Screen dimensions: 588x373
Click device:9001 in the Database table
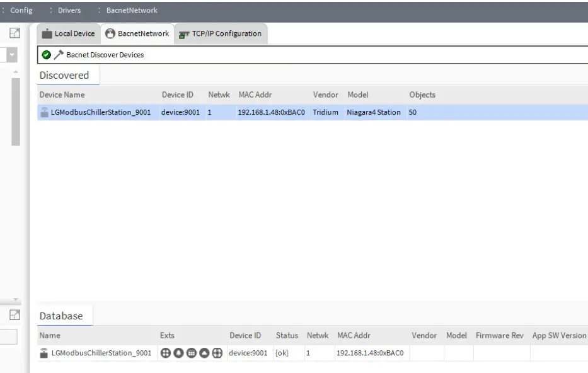(x=248, y=353)
